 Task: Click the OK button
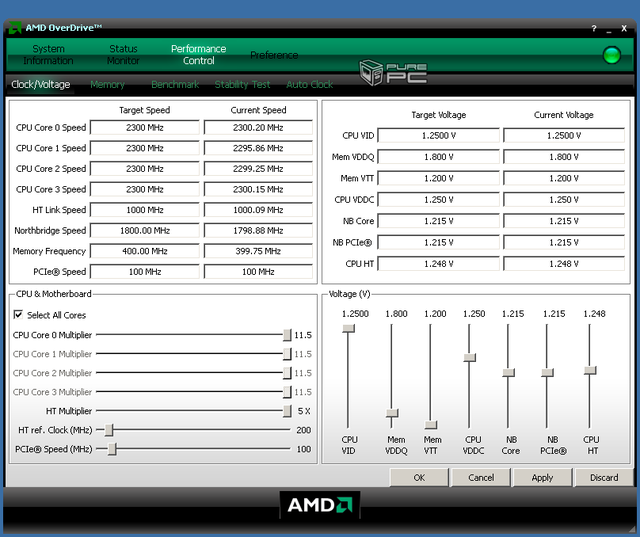tap(419, 477)
